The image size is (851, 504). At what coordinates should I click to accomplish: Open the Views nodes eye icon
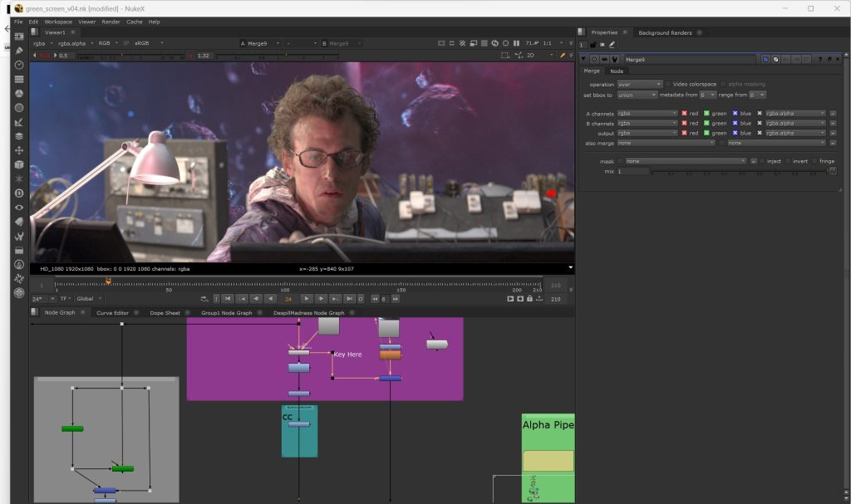[x=19, y=208]
